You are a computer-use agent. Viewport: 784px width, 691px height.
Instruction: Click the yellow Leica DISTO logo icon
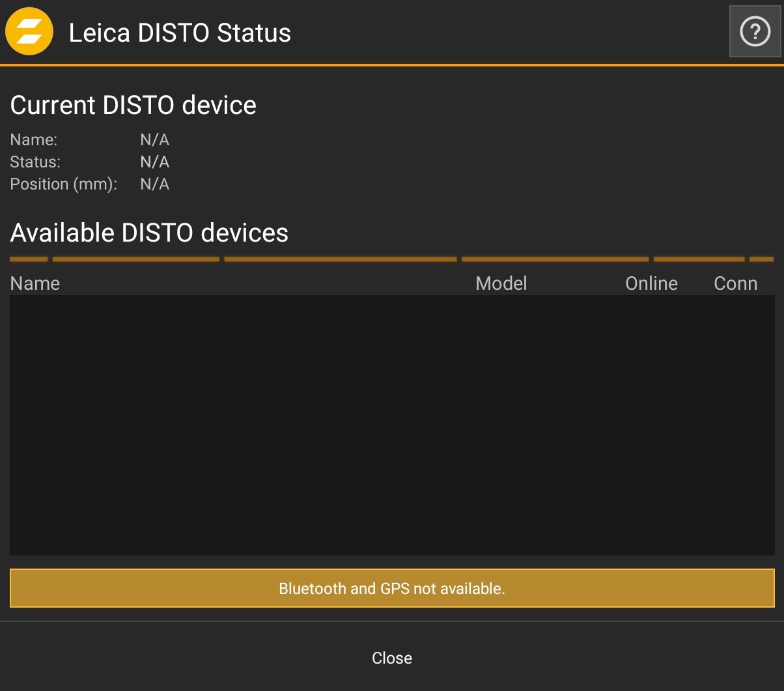(29, 32)
